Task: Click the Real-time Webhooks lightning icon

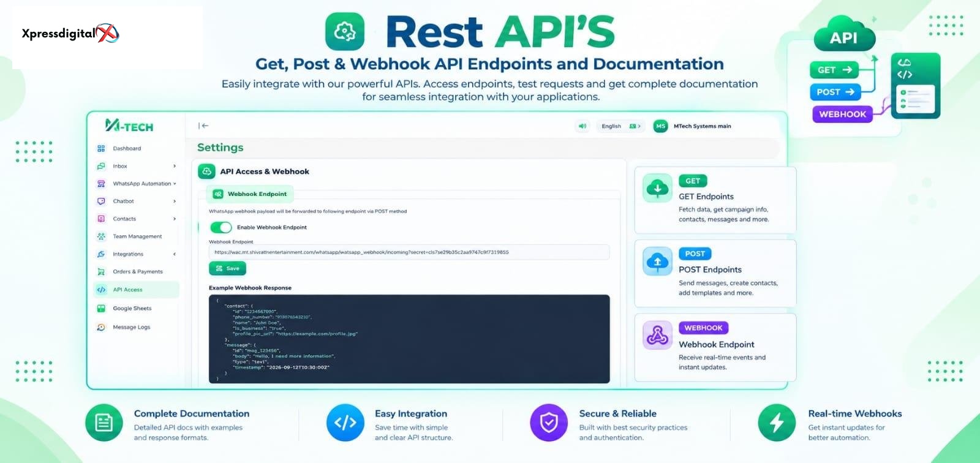Action: (x=777, y=423)
